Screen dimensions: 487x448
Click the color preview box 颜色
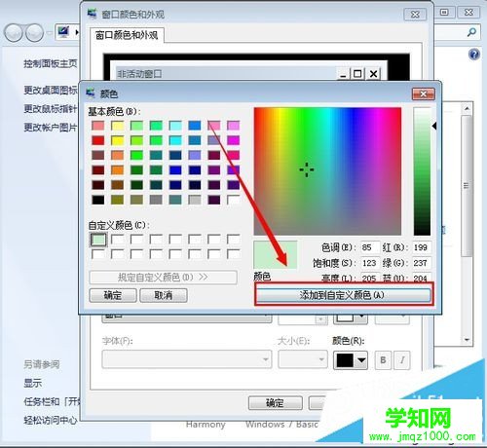click(275, 255)
